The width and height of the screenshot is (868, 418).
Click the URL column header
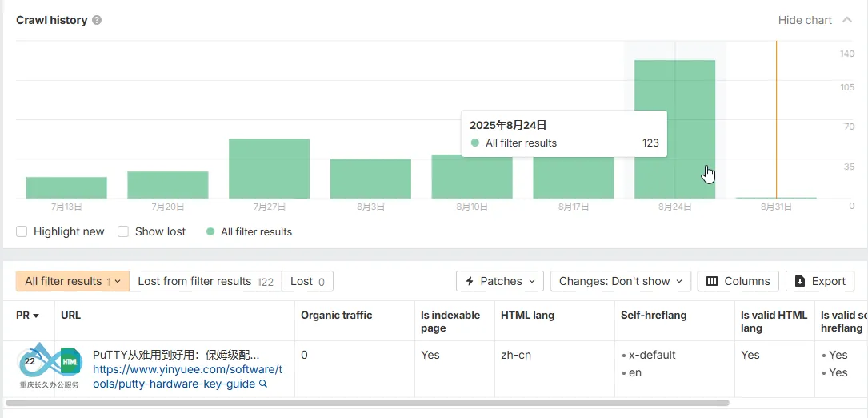click(71, 315)
